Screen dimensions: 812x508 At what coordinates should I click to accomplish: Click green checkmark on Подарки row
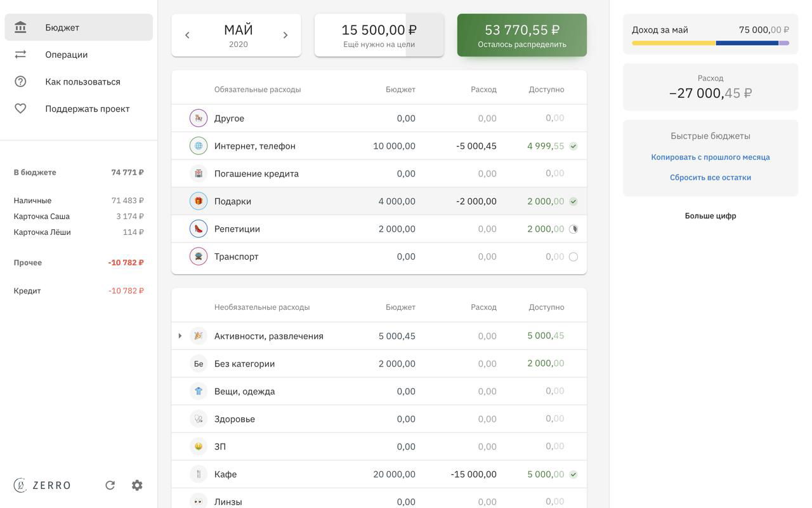[x=573, y=202]
